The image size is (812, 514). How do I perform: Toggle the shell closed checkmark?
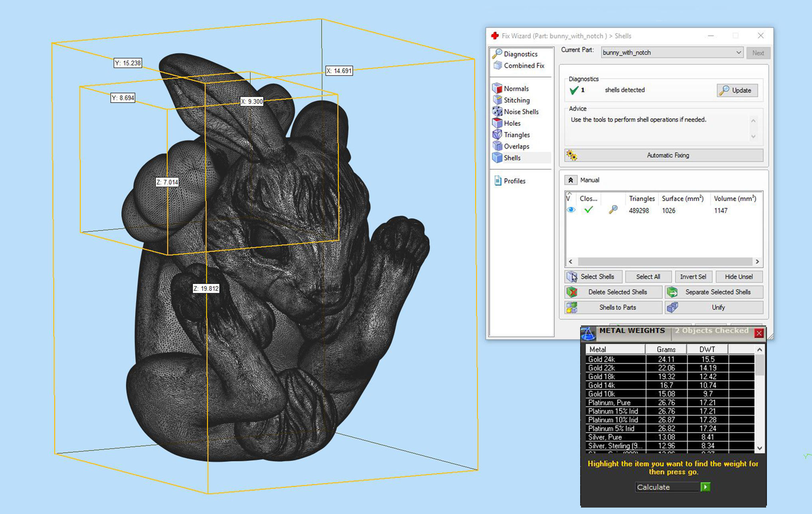(589, 210)
